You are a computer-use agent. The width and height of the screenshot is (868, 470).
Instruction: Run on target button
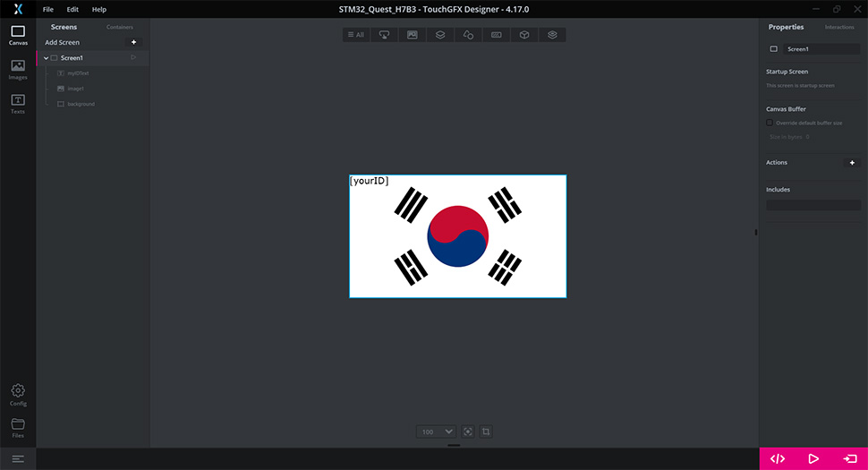(x=850, y=458)
